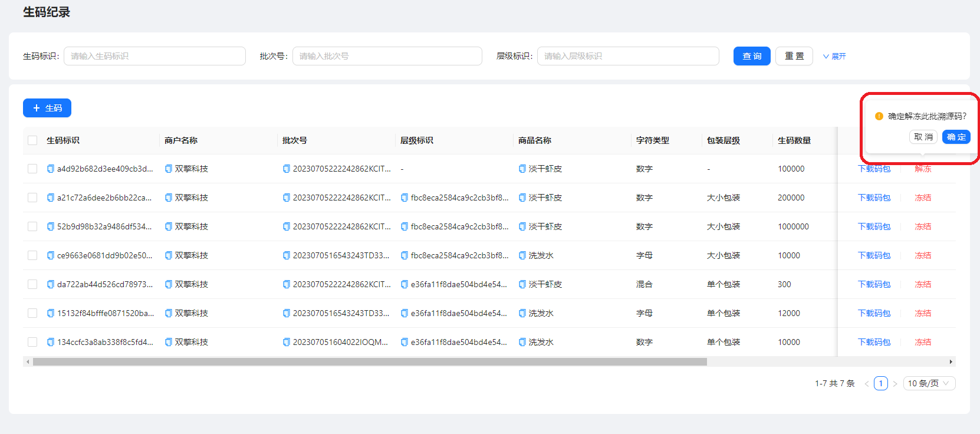The image size is (980, 434).
Task: Copy the code ID da722ab44d526cd78973
Action: coord(51,284)
